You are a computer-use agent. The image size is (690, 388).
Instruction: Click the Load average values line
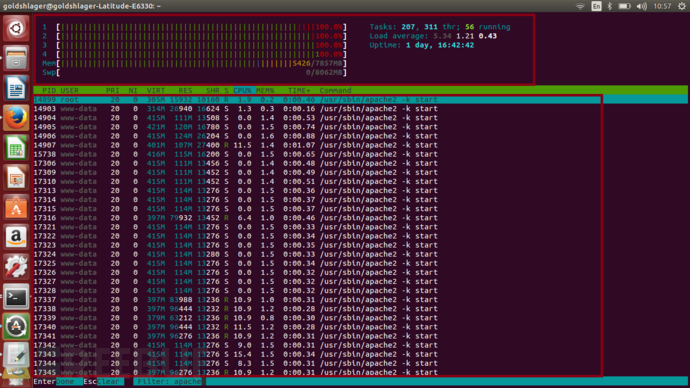click(x=433, y=36)
